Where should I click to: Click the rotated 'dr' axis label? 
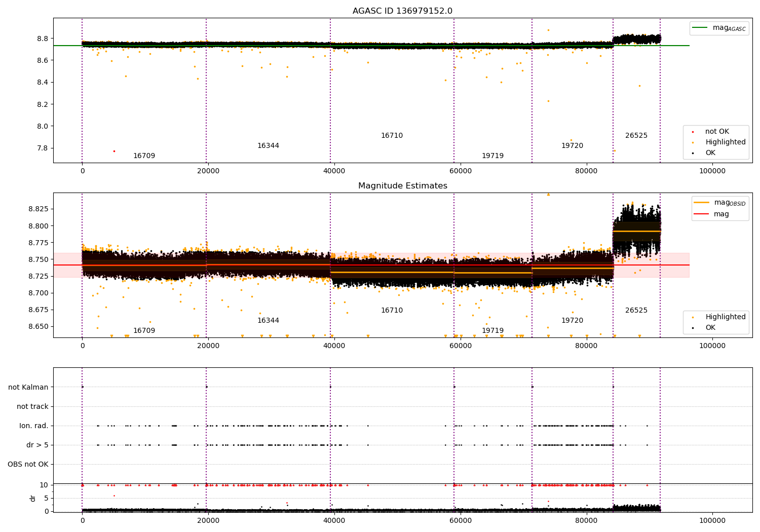tap(33, 498)
